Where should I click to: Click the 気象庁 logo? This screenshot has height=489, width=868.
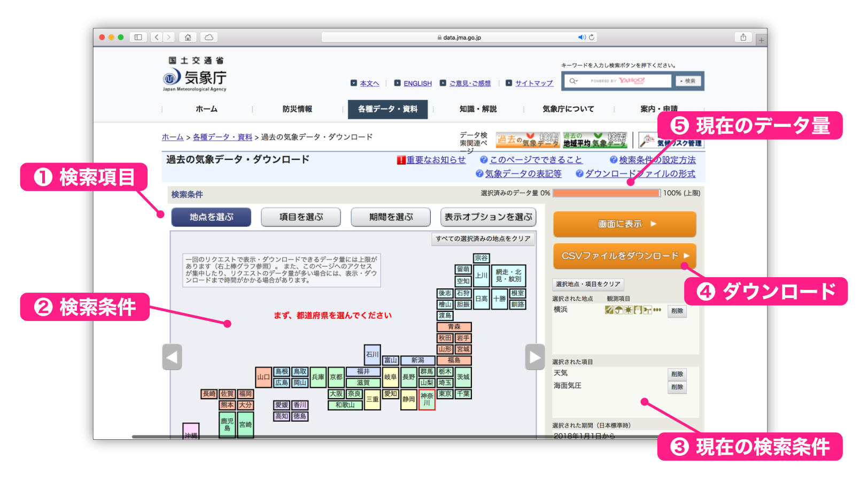point(195,75)
